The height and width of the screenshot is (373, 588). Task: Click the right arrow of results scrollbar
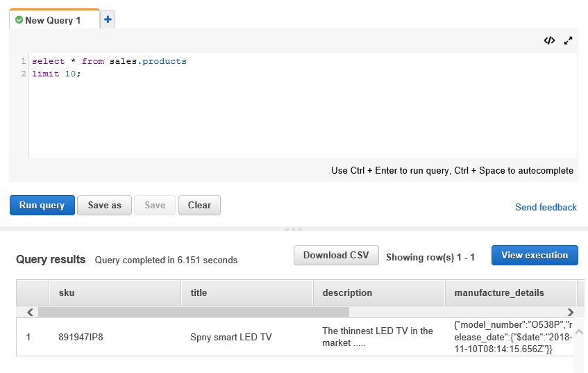pyautogui.click(x=571, y=312)
